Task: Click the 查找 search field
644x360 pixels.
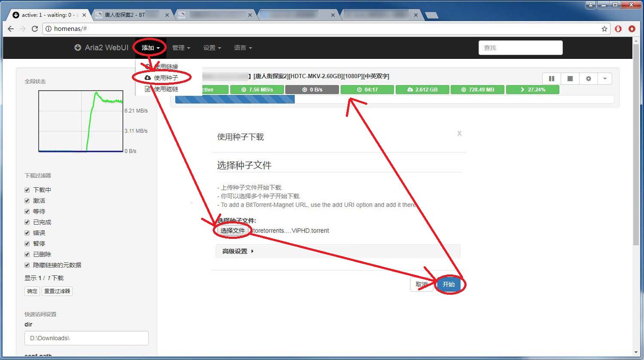Action: pyautogui.click(x=520, y=48)
